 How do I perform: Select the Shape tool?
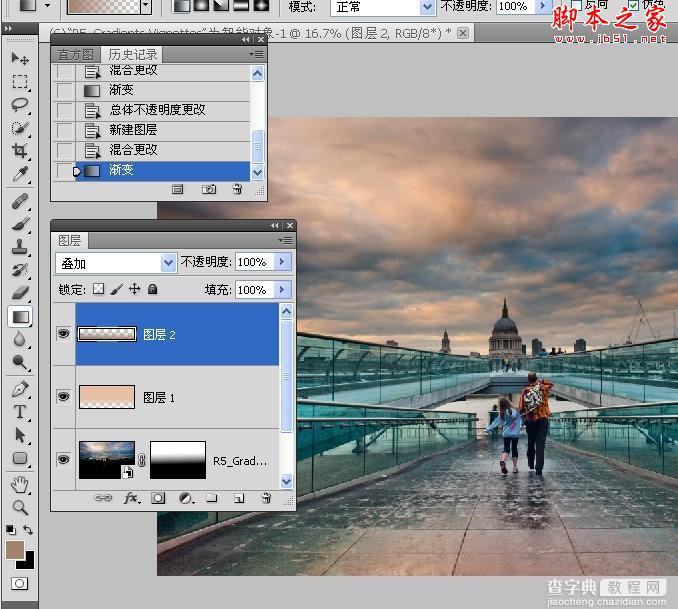[20, 458]
